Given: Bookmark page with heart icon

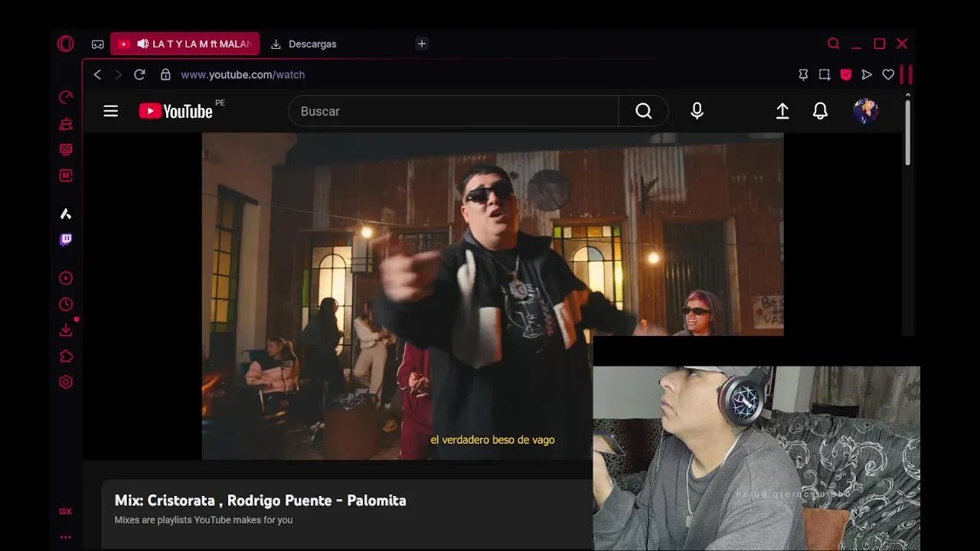Looking at the screenshot, I should tap(888, 74).
